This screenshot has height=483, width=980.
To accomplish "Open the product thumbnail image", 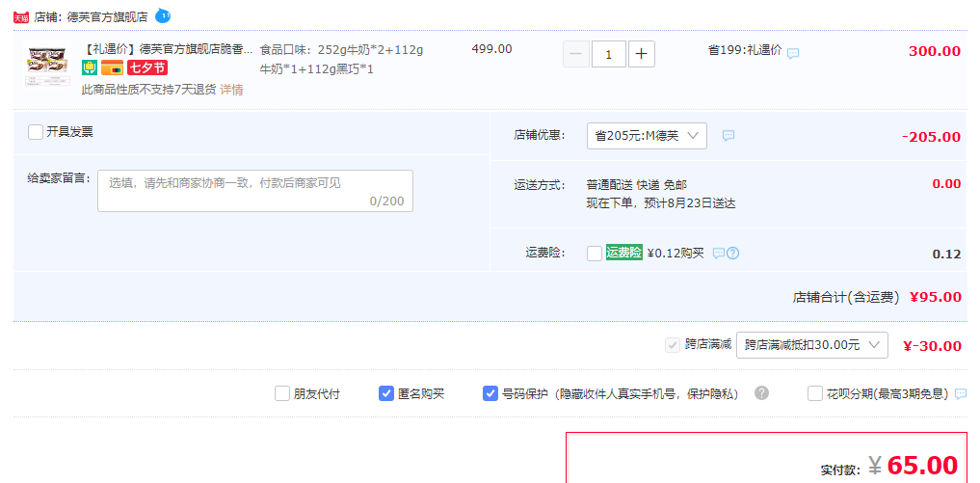I will [x=47, y=65].
